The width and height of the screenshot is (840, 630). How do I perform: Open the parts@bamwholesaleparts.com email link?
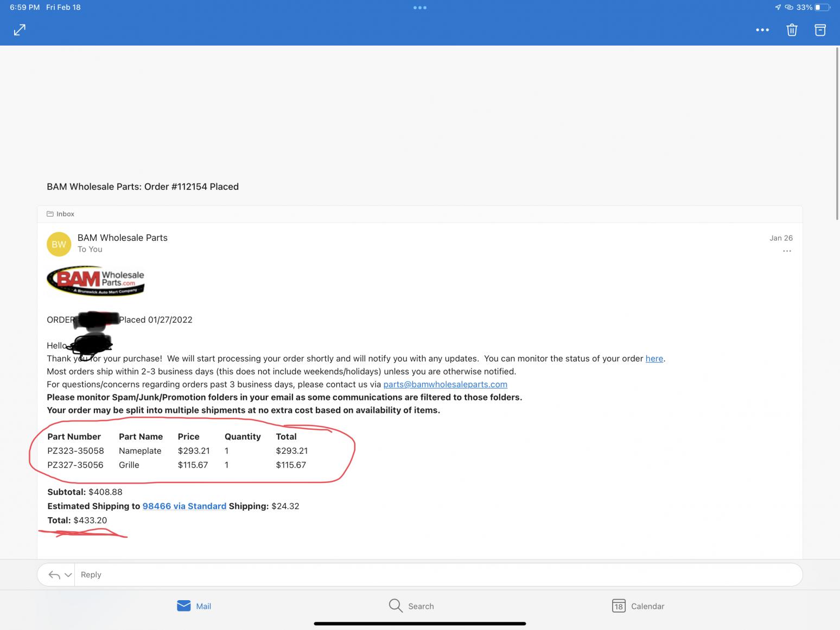coord(445,384)
